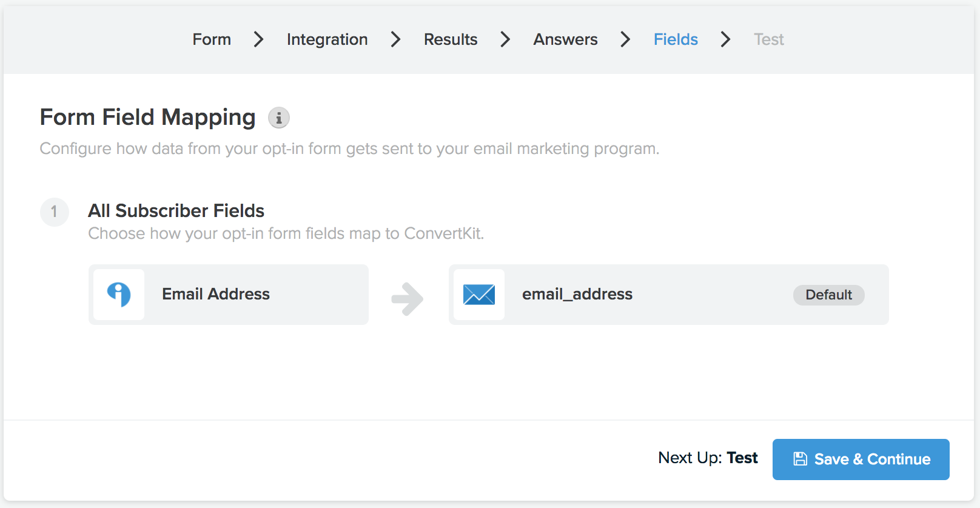Open the email_address mapping field

[669, 295]
